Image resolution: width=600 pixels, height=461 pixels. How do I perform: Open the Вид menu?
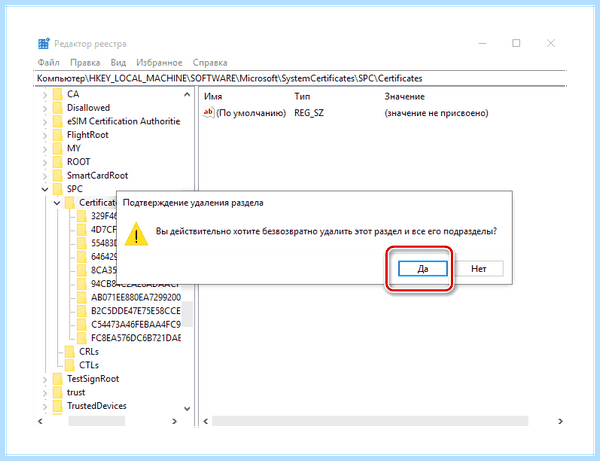click(118, 63)
